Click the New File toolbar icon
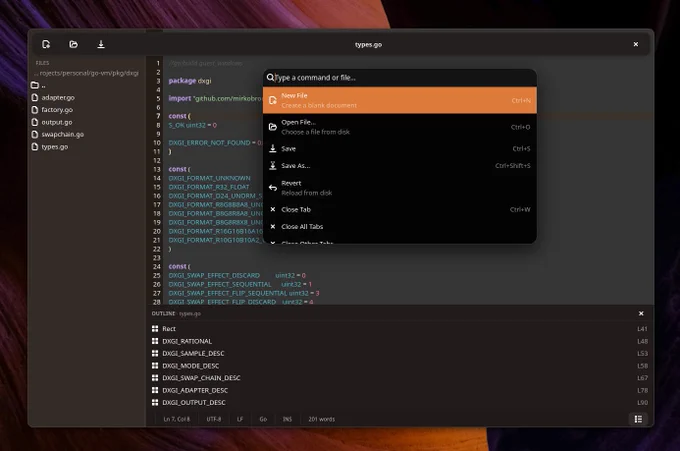This screenshot has height=451, width=680. pos(46,44)
